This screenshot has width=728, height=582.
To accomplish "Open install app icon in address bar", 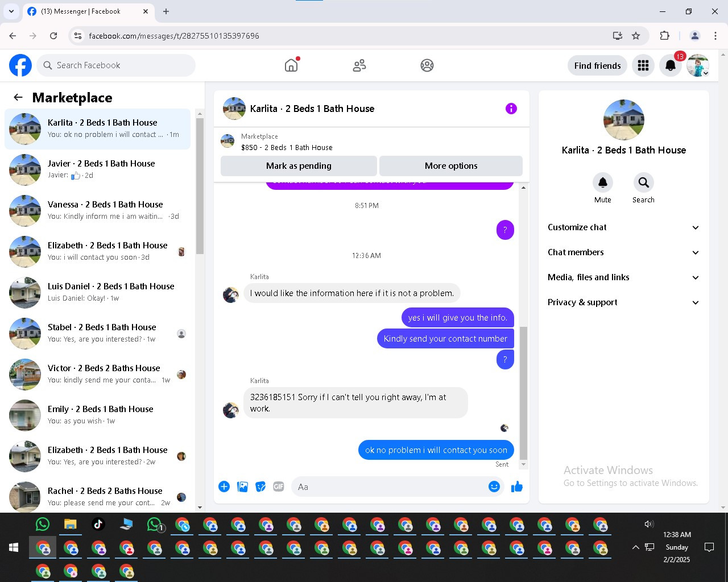I will 618,36.
